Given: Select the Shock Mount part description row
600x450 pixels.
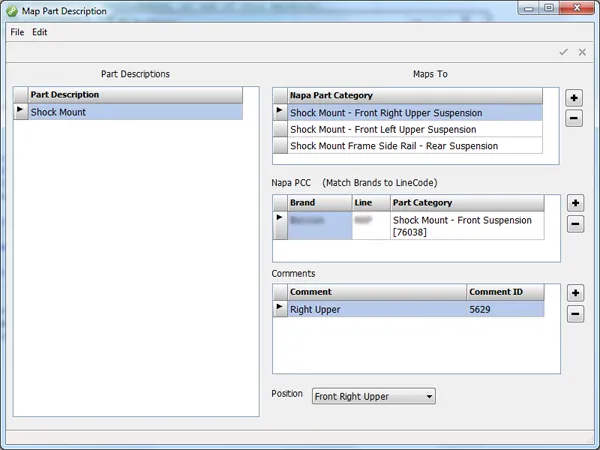Looking at the screenshot, I should click(135, 113).
